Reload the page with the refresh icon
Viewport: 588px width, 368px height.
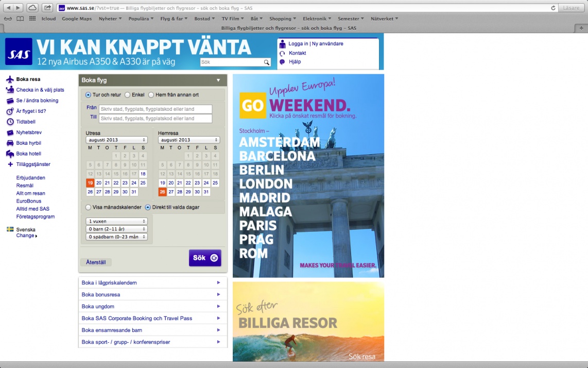pyautogui.click(x=553, y=8)
